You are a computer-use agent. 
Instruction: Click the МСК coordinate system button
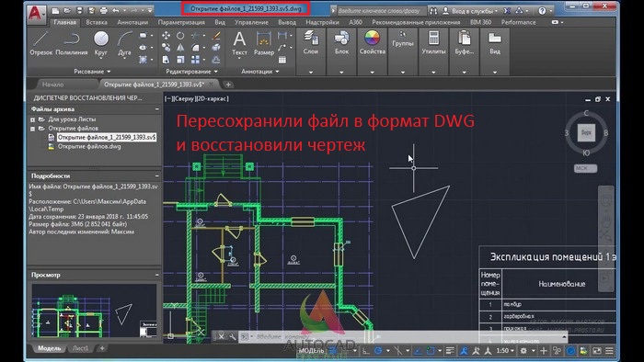pos(585,168)
